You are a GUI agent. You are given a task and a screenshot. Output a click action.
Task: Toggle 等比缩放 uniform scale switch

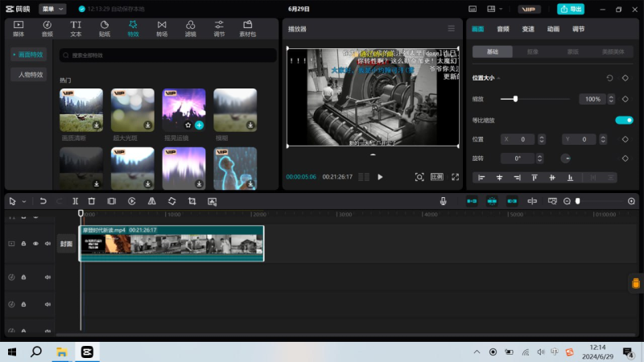click(624, 120)
